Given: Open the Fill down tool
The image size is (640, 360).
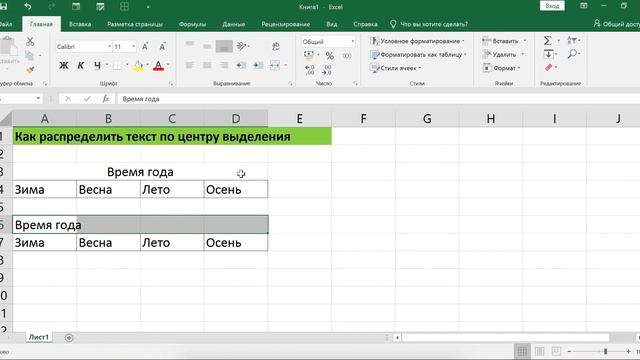Looking at the screenshot, I should coord(548,54).
